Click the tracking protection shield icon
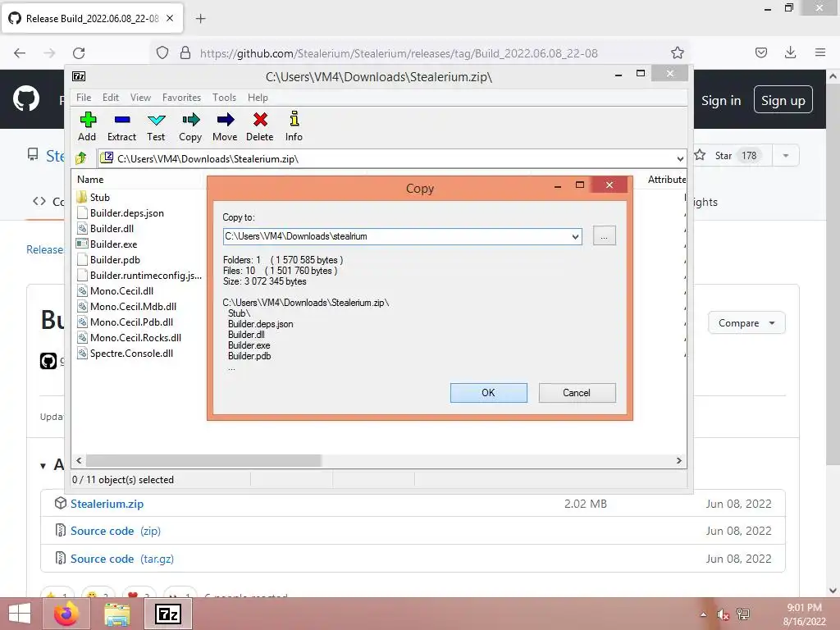 (x=162, y=52)
